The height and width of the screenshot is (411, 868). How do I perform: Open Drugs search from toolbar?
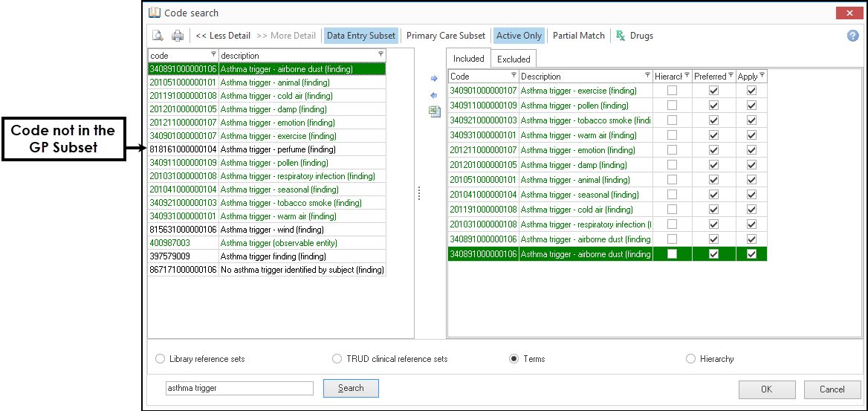tap(634, 36)
